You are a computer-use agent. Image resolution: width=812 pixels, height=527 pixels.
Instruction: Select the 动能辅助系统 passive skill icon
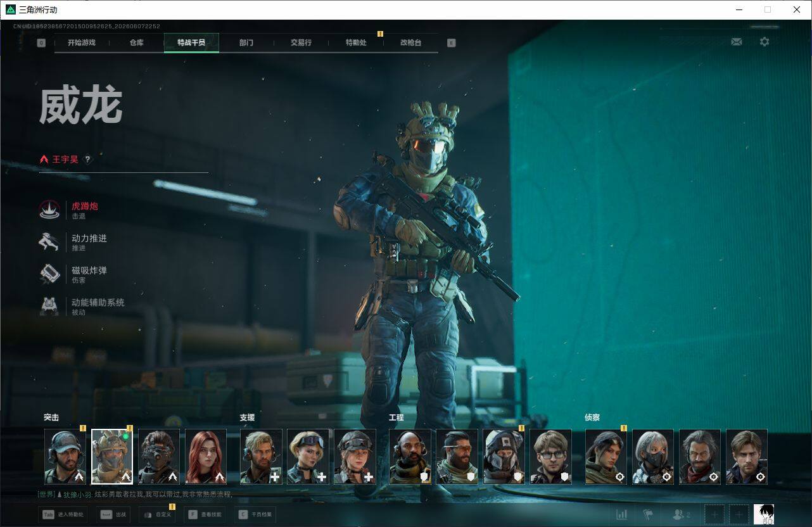[49, 306]
